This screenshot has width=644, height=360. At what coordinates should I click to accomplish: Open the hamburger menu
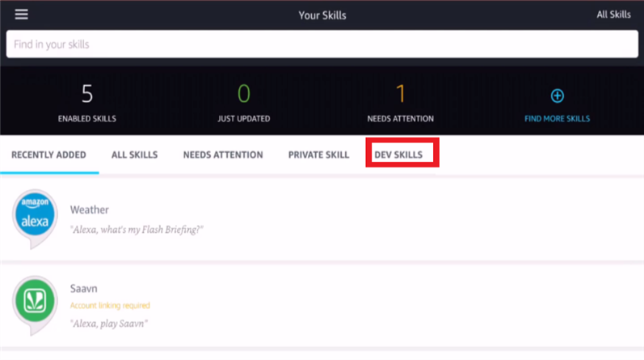click(x=21, y=15)
